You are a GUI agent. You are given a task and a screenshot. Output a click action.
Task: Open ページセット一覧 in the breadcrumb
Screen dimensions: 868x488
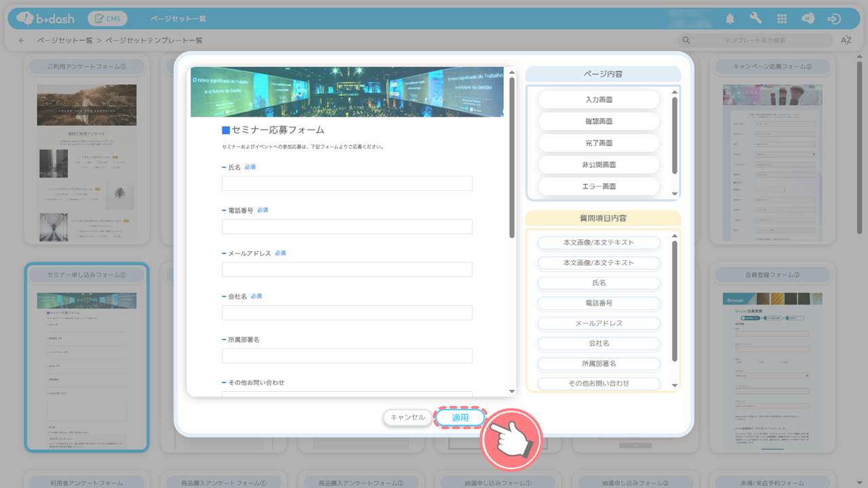[64, 41]
